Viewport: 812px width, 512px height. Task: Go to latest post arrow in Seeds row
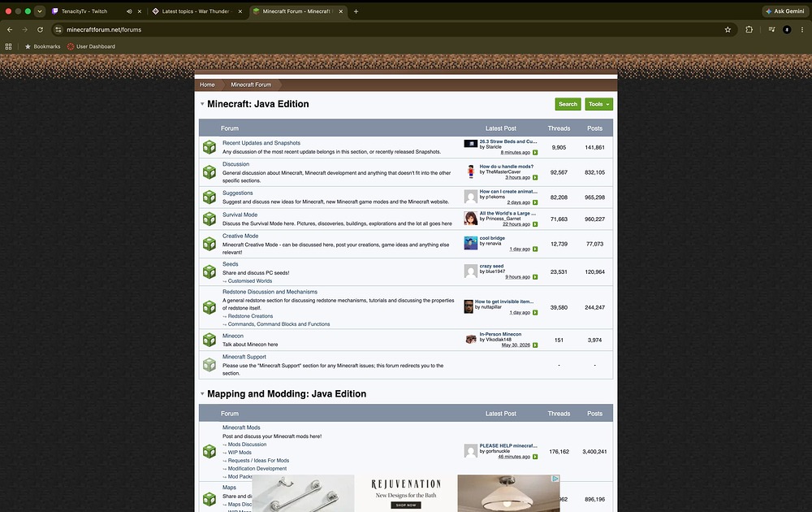[535, 277]
